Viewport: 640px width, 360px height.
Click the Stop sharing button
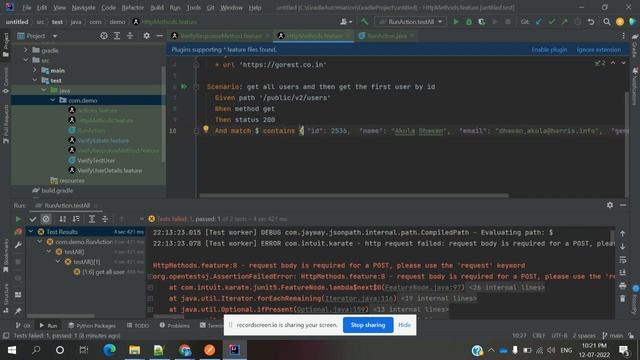[368, 325]
